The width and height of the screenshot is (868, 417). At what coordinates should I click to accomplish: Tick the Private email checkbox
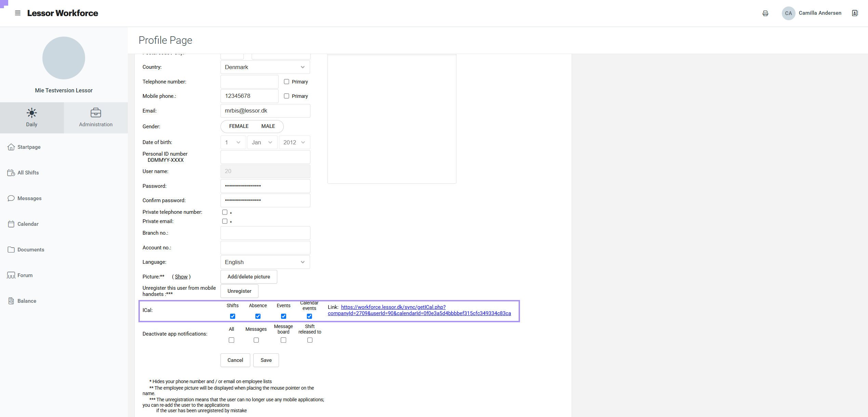[x=225, y=221]
